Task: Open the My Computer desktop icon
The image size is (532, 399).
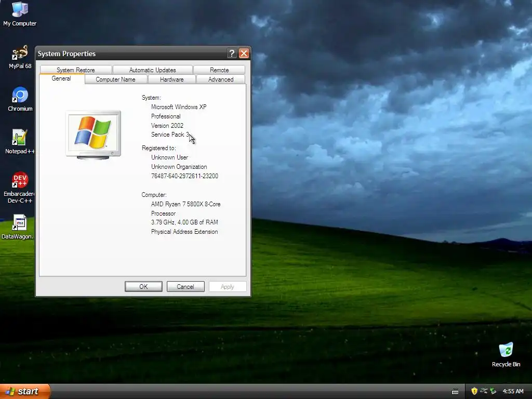Action: [20, 14]
